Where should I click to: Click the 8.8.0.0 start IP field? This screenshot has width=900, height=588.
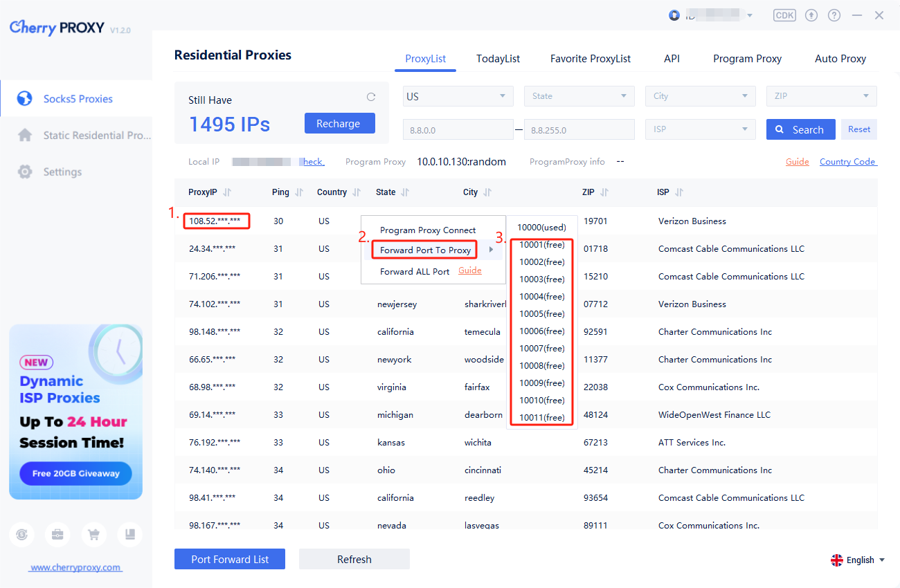(458, 129)
